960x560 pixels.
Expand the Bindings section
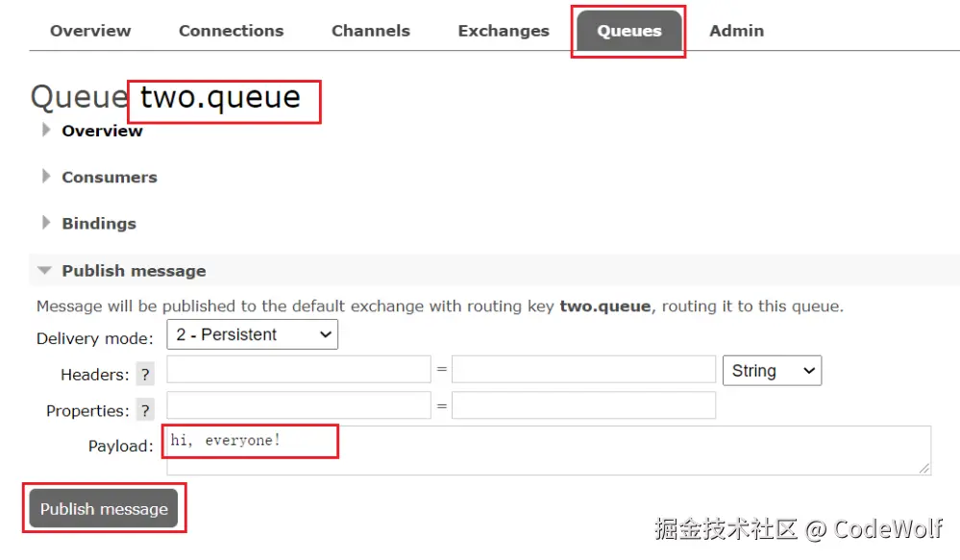coord(99,224)
